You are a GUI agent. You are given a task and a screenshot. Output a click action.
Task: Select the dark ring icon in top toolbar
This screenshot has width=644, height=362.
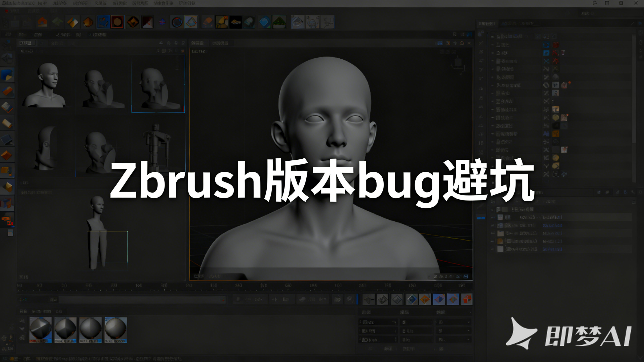point(177,22)
